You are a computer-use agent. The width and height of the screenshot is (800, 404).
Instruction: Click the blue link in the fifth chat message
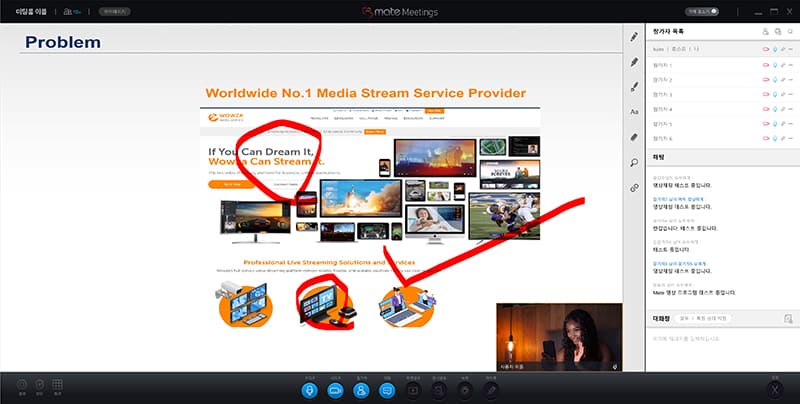(680, 264)
